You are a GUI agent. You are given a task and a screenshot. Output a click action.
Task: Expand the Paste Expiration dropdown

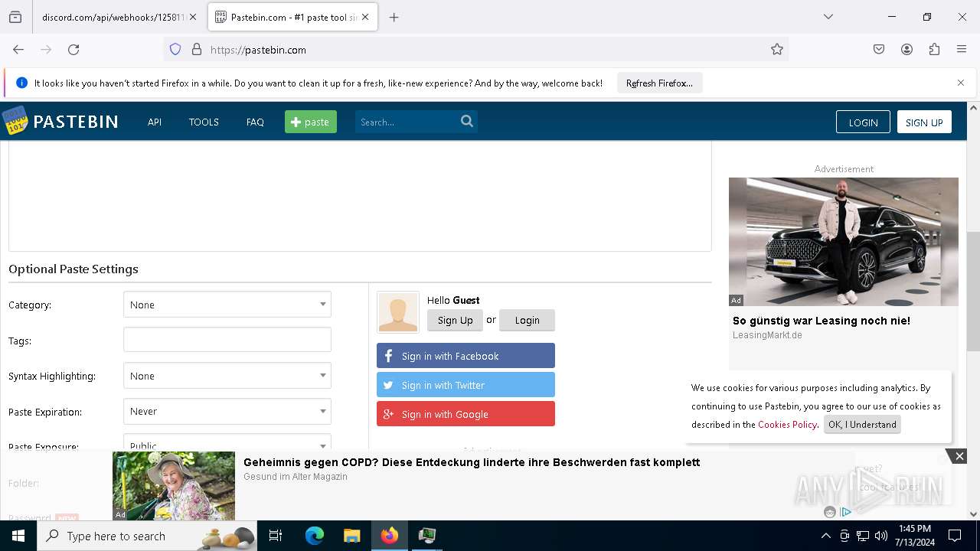point(227,411)
